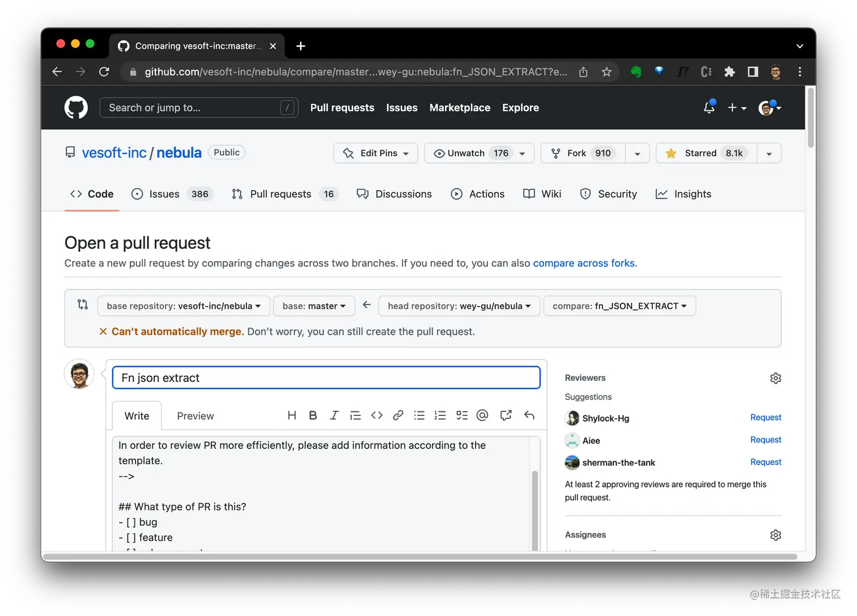Insert a quote block
Screen dimensions: 857x616
[x=355, y=415]
